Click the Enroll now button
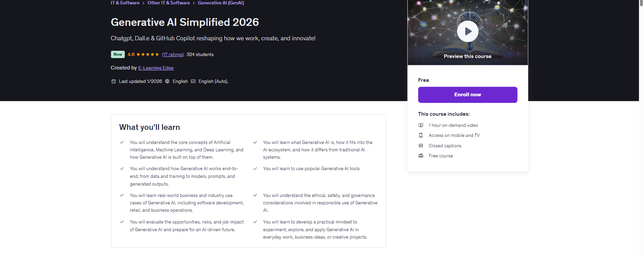 point(467,95)
